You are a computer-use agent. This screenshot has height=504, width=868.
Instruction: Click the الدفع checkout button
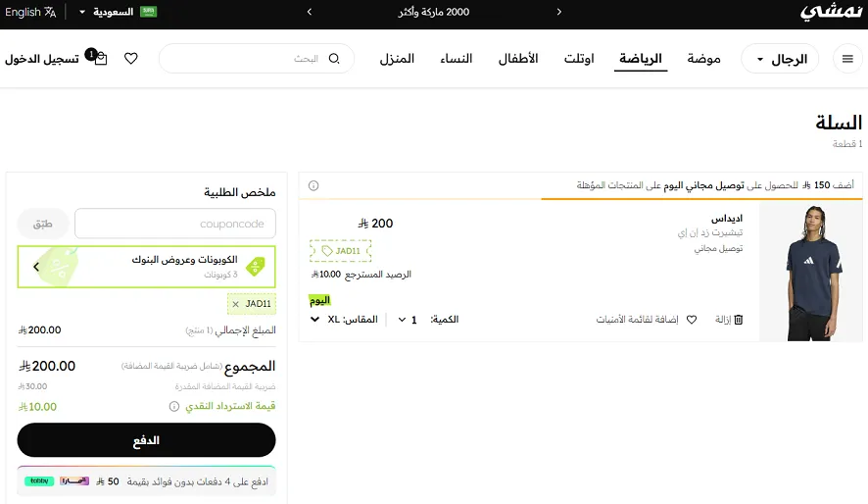tap(146, 440)
